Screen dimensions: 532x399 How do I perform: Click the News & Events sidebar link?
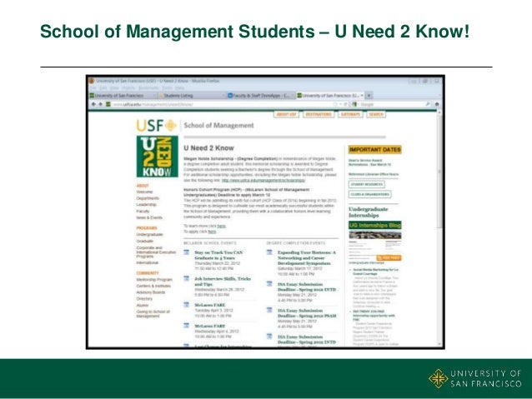click(149, 217)
